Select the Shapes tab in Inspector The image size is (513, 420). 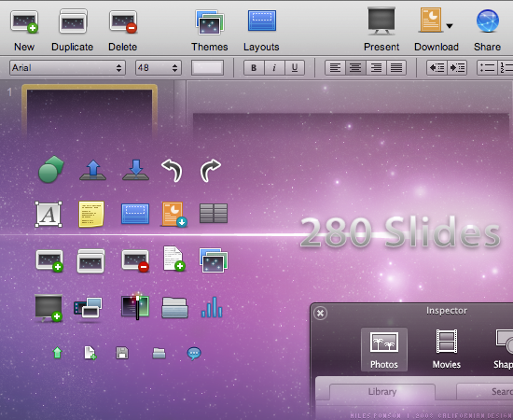click(x=503, y=350)
